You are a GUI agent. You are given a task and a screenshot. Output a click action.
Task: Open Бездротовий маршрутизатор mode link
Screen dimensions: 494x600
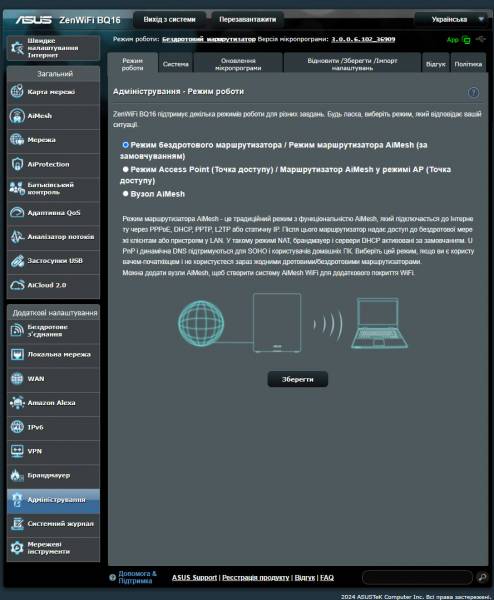[209, 39]
